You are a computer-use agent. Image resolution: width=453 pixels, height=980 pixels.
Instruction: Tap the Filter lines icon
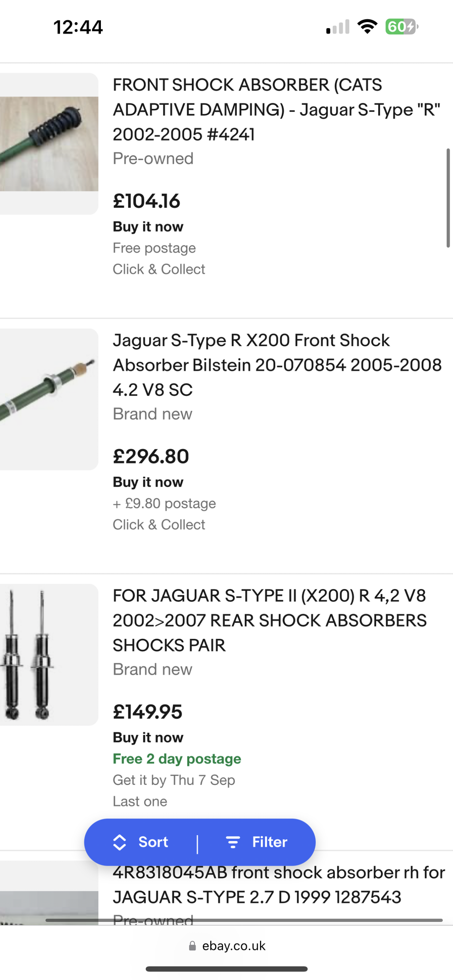pos(232,842)
